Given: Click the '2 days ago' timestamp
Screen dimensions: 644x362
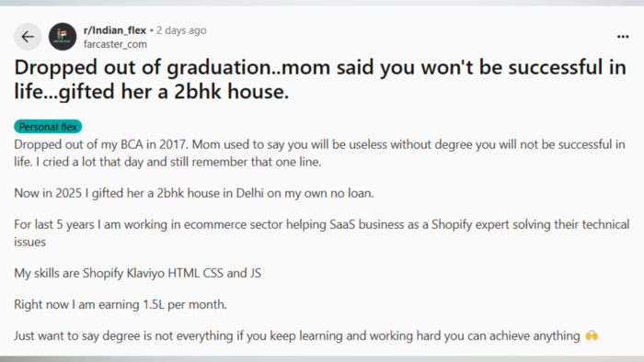Looking at the screenshot, I should click(x=181, y=30).
